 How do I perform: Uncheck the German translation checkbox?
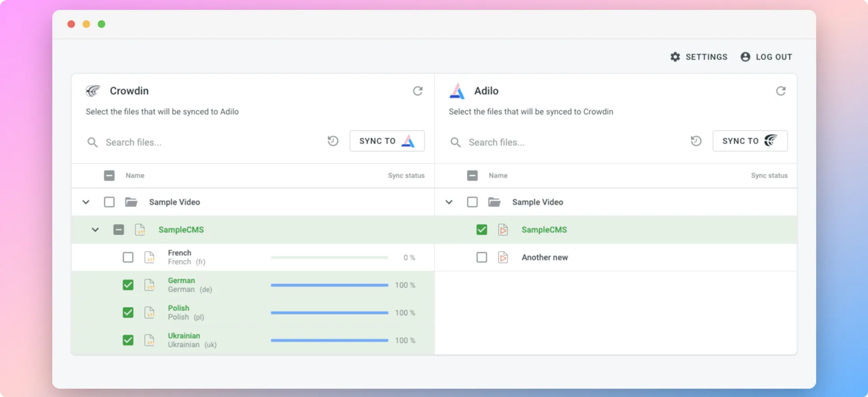tap(128, 285)
